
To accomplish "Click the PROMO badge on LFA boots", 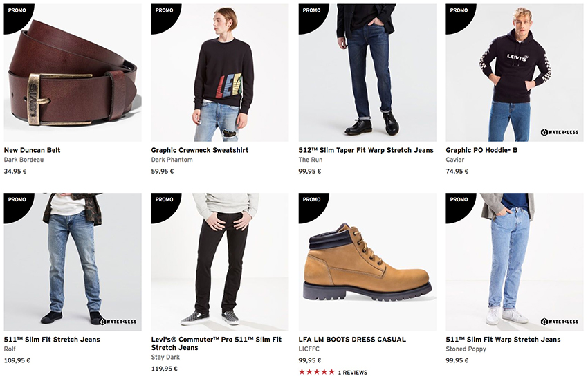I will click(311, 200).
